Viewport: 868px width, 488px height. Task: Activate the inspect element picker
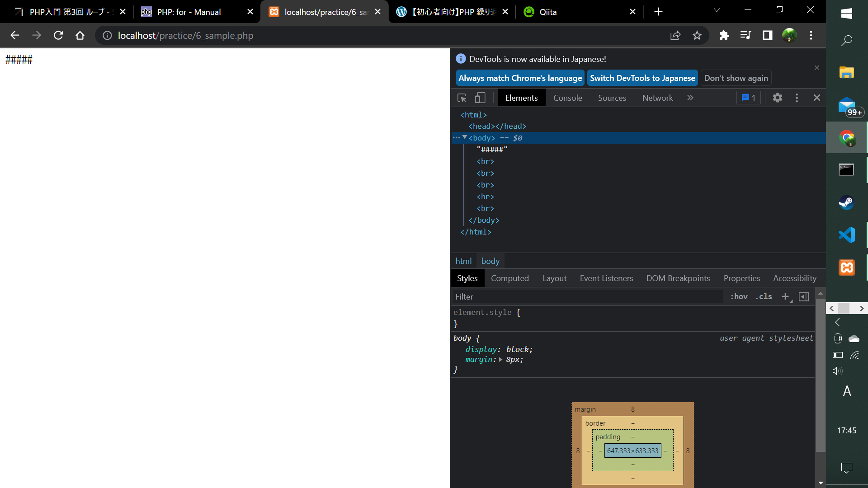pyautogui.click(x=462, y=98)
